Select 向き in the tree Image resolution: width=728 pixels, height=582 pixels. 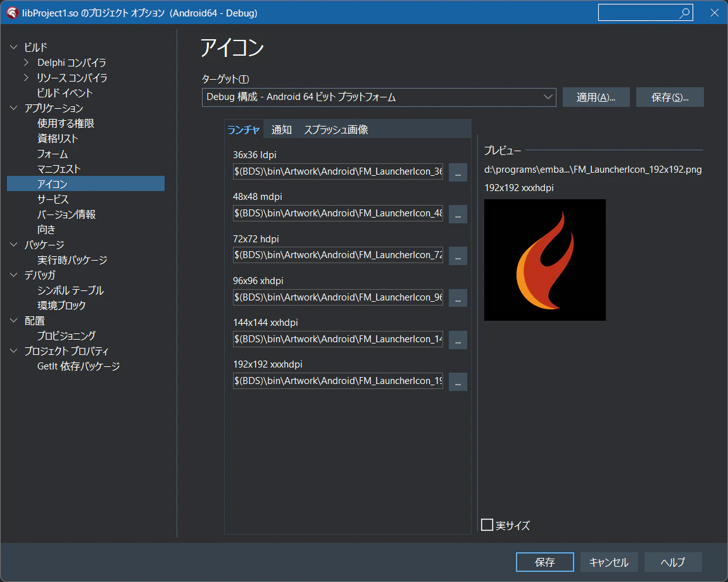tap(46, 229)
